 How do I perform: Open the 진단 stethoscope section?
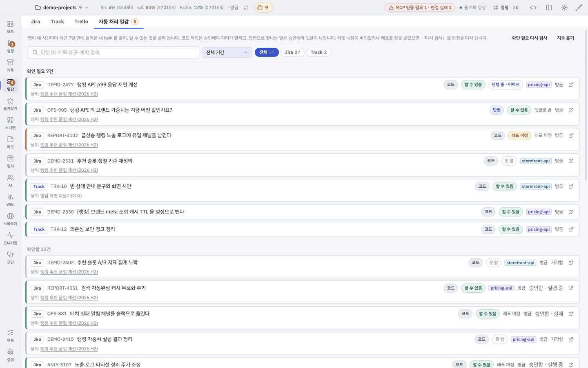coord(10,258)
